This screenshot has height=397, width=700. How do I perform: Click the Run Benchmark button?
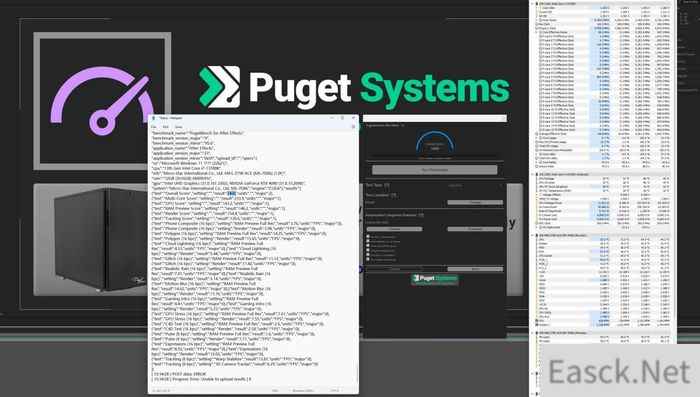[435, 170]
